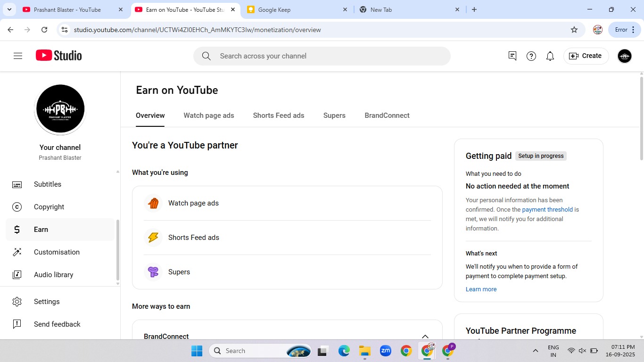Switch to the Watch page ads tab
The height and width of the screenshot is (362, 644).
pos(208,115)
